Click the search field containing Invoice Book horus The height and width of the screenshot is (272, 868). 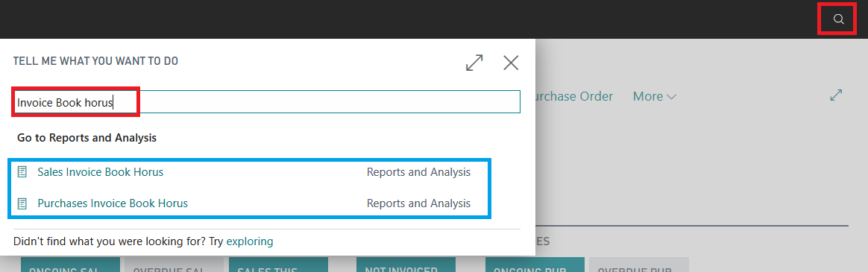click(x=267, y=102)
